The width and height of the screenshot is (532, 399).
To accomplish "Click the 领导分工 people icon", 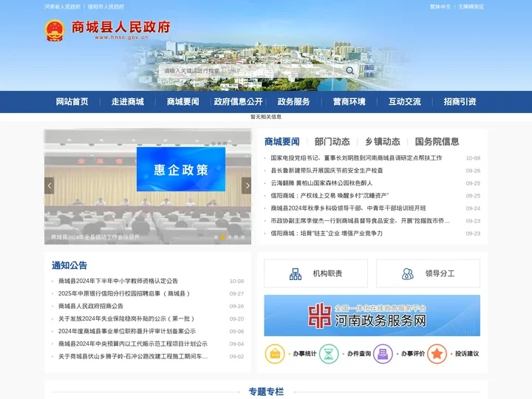I will coord(407,274).
